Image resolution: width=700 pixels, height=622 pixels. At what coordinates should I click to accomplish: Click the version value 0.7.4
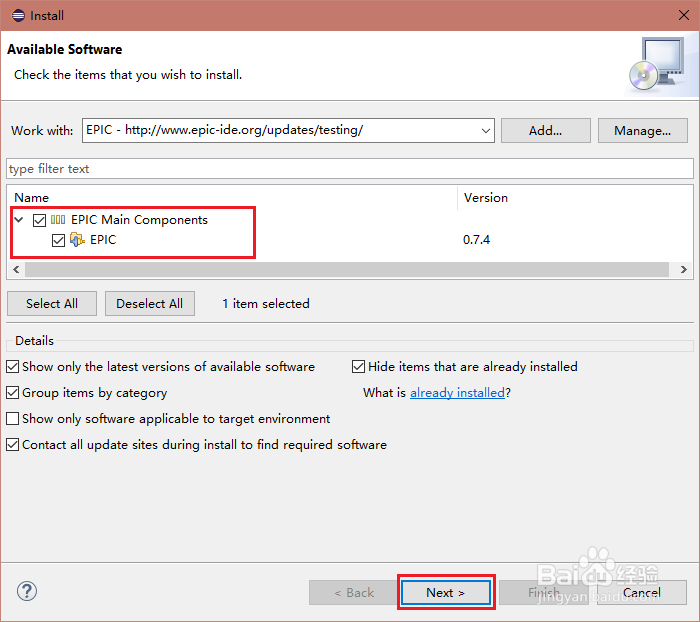pyautogui.click(x=476, y=240)
